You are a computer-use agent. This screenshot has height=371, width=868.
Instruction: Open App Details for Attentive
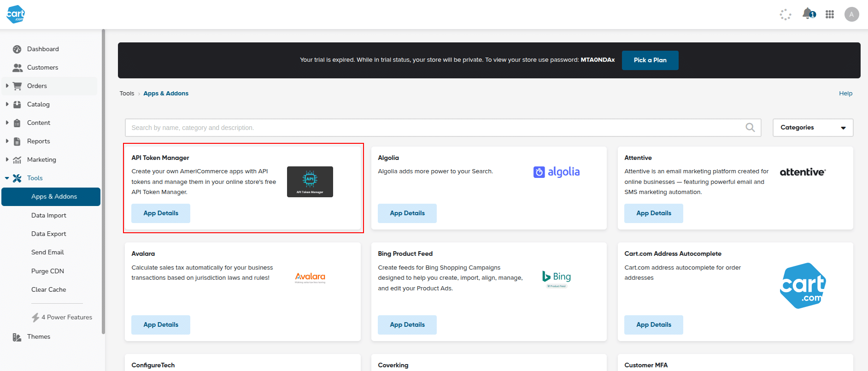point(654,213)
